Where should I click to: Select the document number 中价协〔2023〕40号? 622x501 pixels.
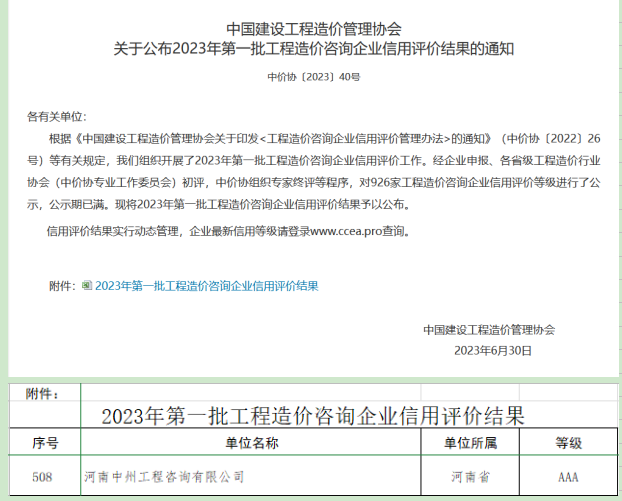tap(314, 77)
